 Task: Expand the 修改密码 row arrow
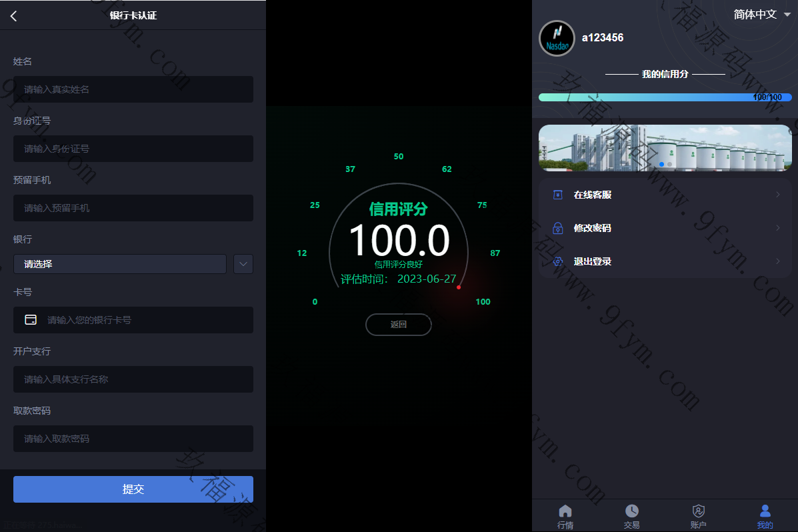pos(777,228)
